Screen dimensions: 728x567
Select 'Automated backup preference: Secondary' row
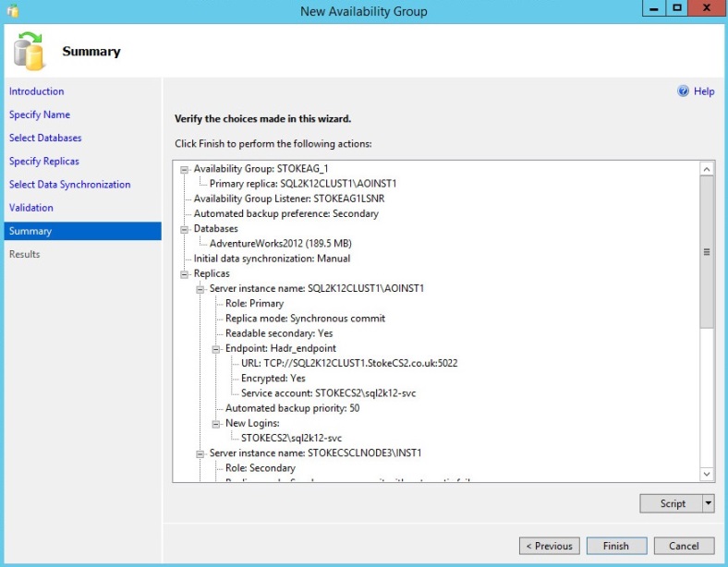(286, 213)
